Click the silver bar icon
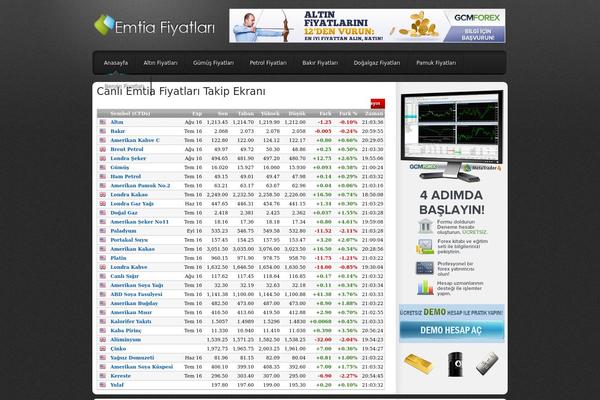The height and width of the screenshot is (400, 600). click(488, 364)
